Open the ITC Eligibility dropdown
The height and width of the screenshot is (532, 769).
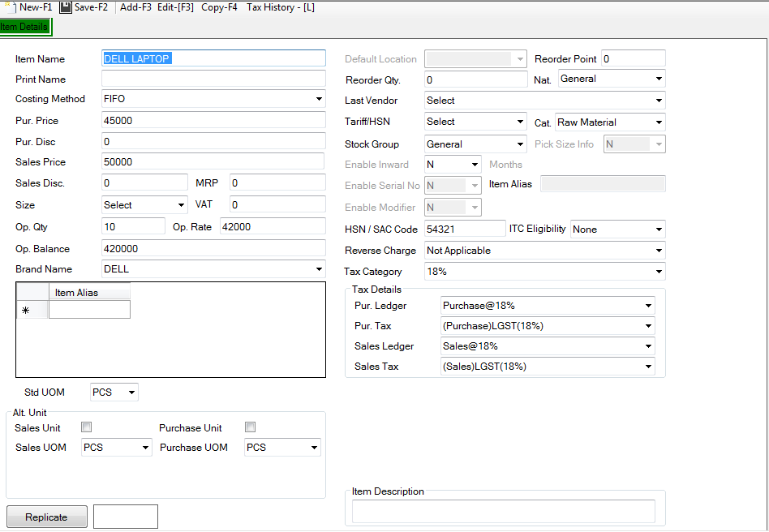618,230
